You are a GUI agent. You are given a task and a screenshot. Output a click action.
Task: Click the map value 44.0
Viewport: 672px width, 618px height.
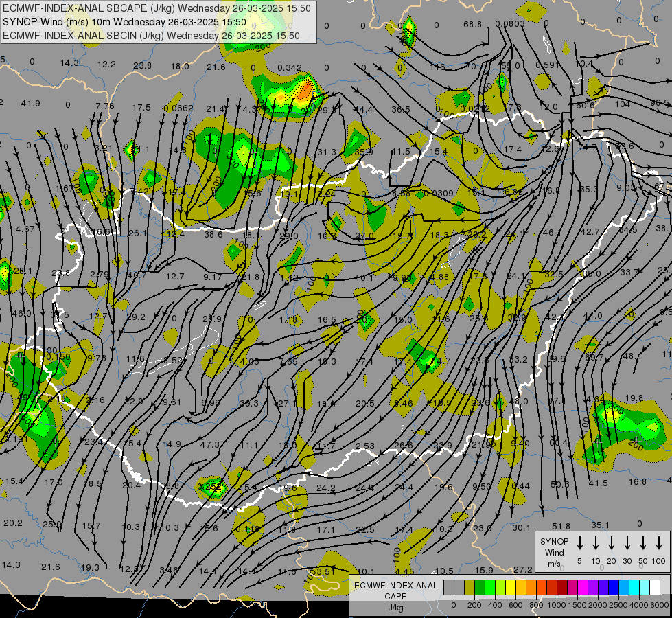[592, 316]
